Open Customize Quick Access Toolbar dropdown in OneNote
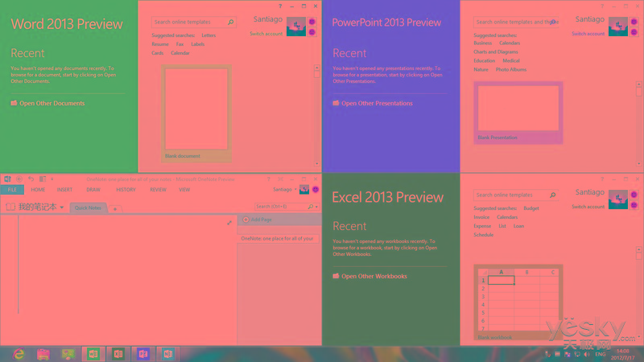The width and height of the screenshot is (644, 362). coord(52,179)
